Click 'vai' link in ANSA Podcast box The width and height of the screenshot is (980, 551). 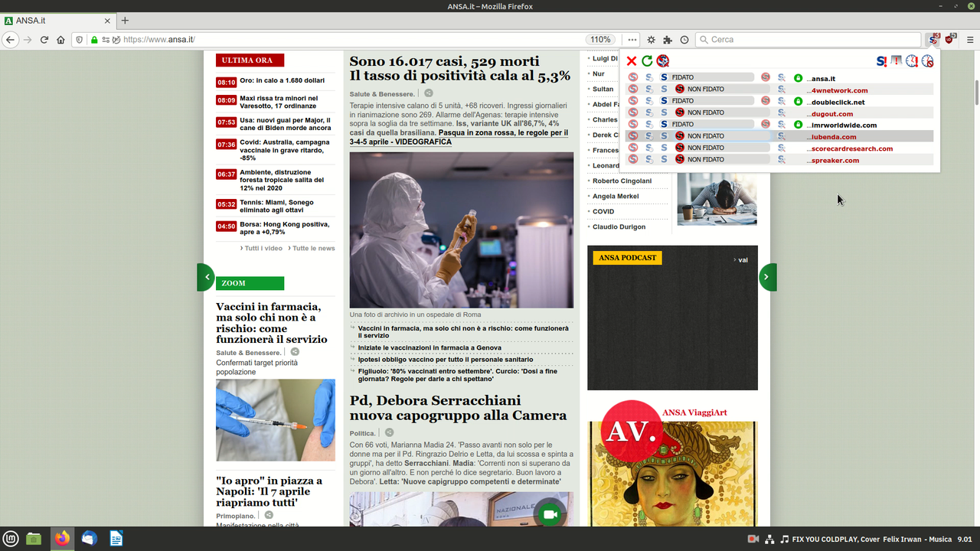coord(741,260)
